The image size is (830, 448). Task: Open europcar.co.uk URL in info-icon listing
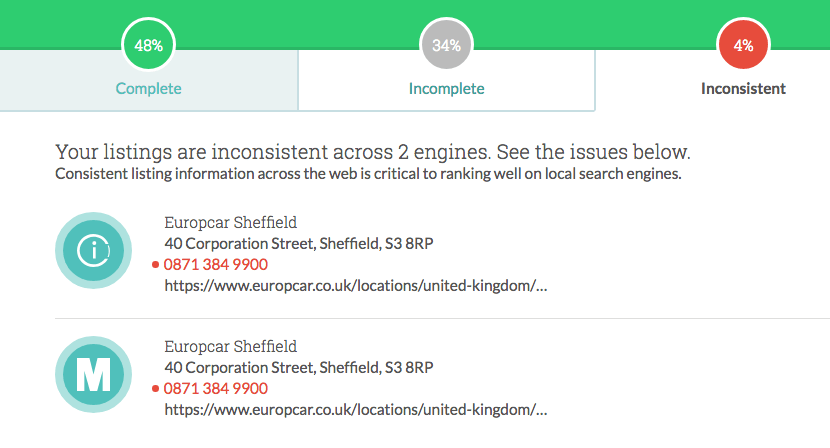(355, 286)
